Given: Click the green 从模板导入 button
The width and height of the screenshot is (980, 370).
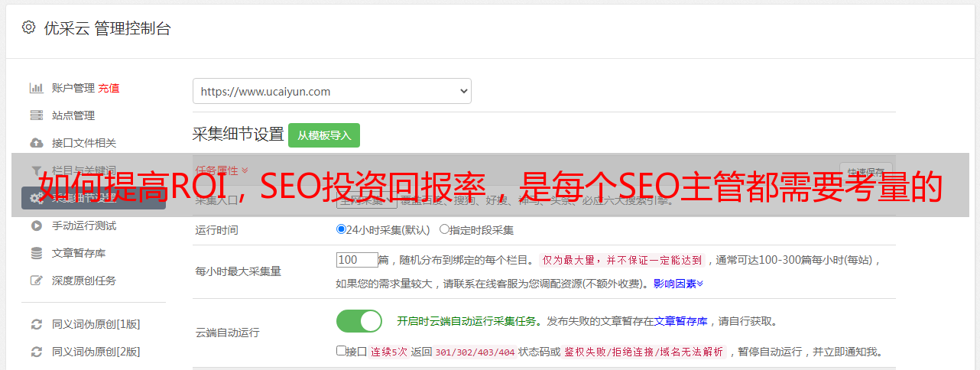Looking at the screenshot, I should click(324, 135).
